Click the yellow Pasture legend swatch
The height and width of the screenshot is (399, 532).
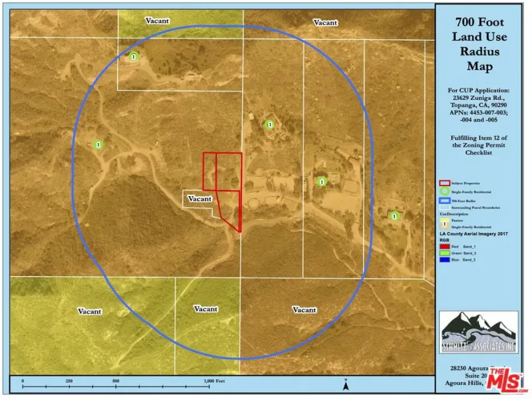click(x=444, y=219)
